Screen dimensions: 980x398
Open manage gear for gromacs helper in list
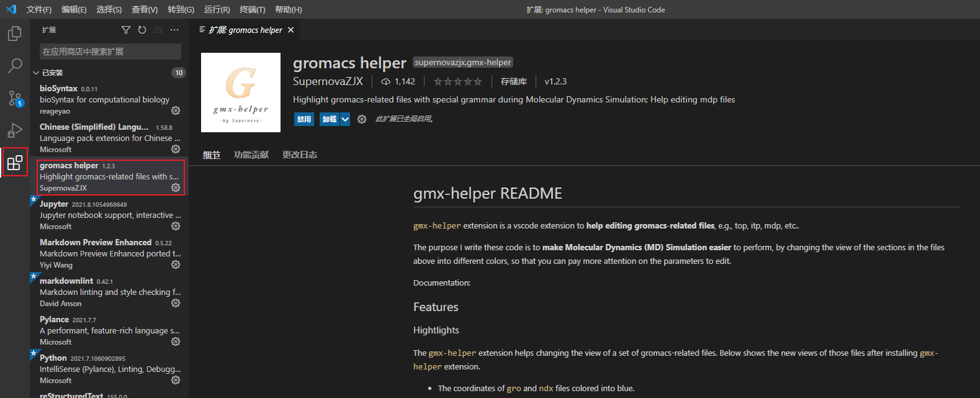coord(176,188)
